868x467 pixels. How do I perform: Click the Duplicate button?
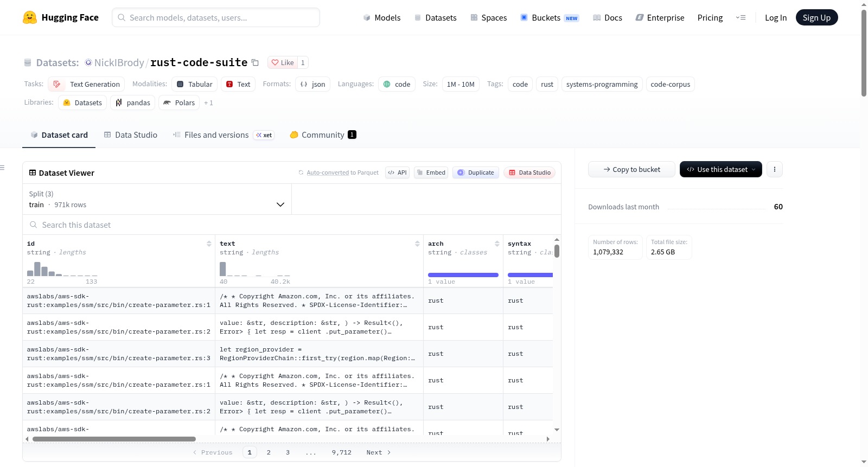pos(476,172)
